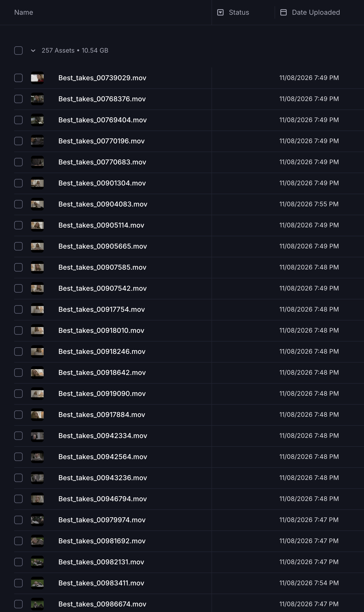This screenshot has width=364, height=612.
Task: Check the box for Best_takes_00769404.mov
Action: 18,120
